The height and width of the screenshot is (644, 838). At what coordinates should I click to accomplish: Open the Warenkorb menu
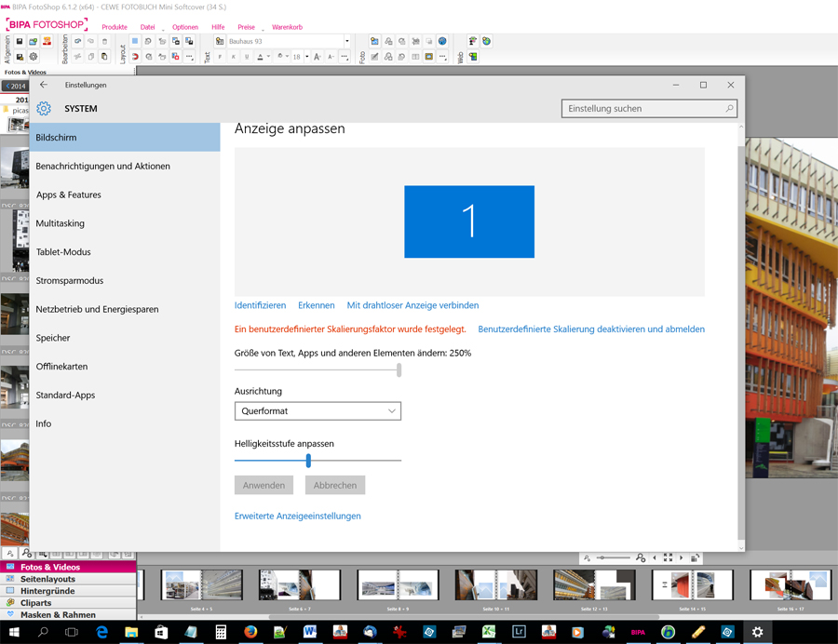[x=287, y=27]
